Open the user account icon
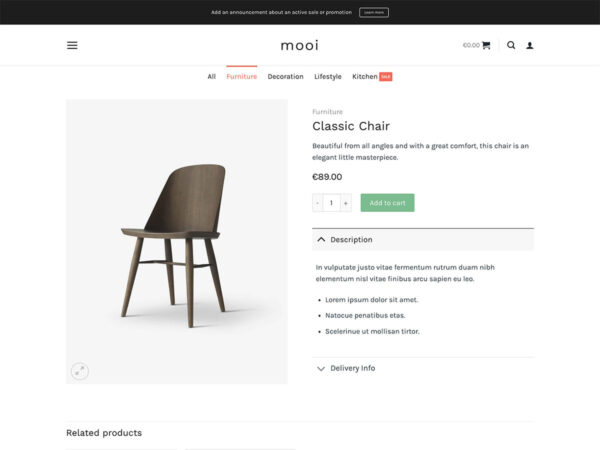This screenshot has width=600, height=450. (530, 45)
